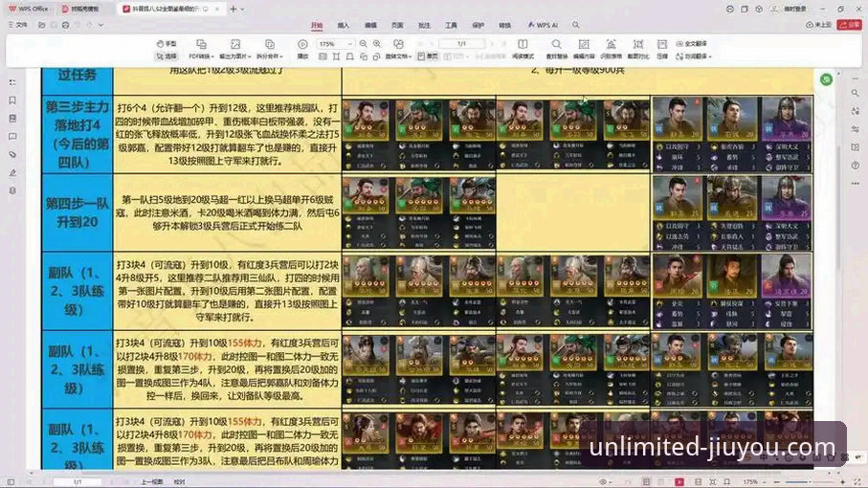Switch to the 批注 (Comment) tab

point(424,26)
